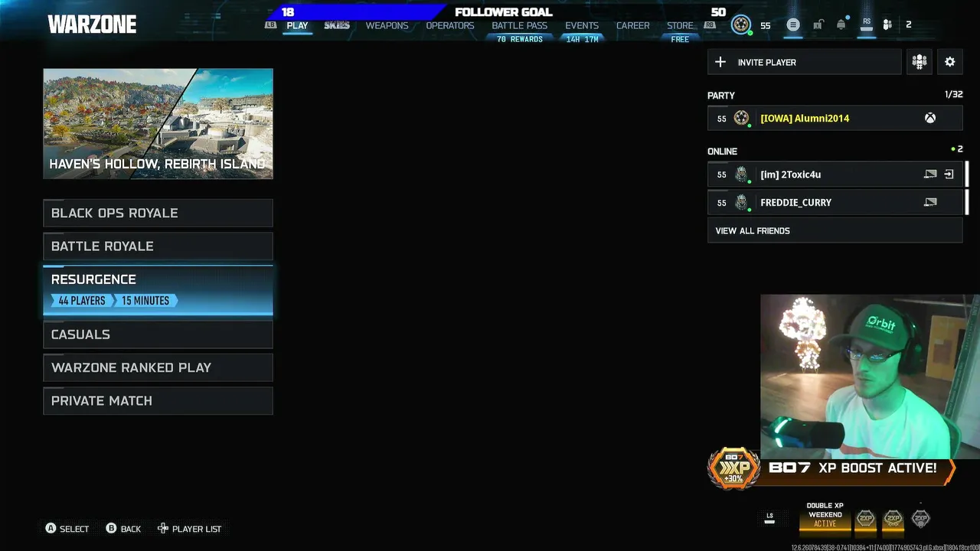Open the Events tab

(x=582, y=25)
